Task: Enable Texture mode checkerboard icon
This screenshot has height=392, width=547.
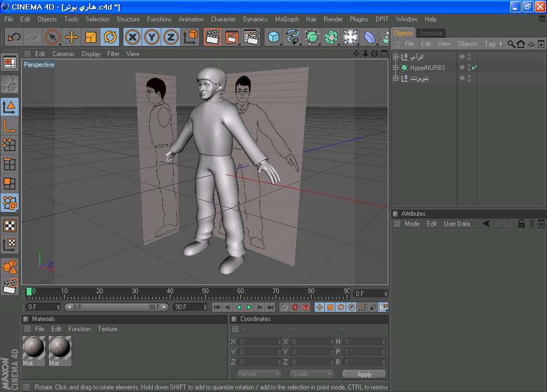Action: point(10,226)
